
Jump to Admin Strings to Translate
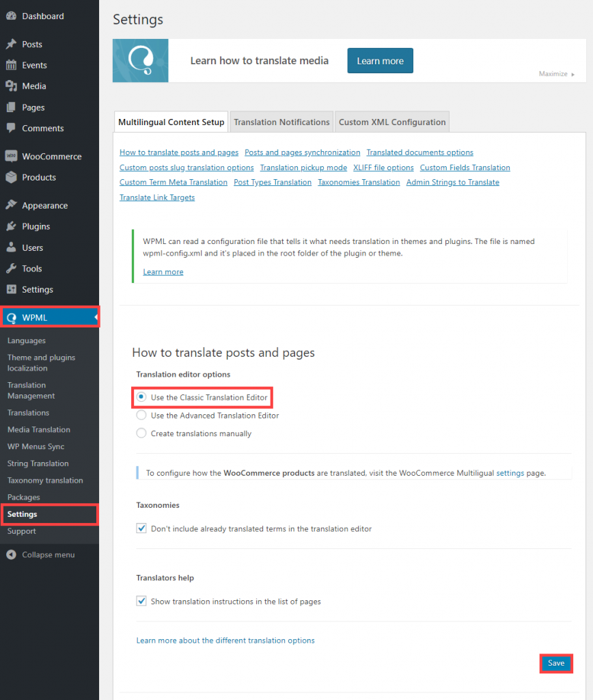point(452,182)
